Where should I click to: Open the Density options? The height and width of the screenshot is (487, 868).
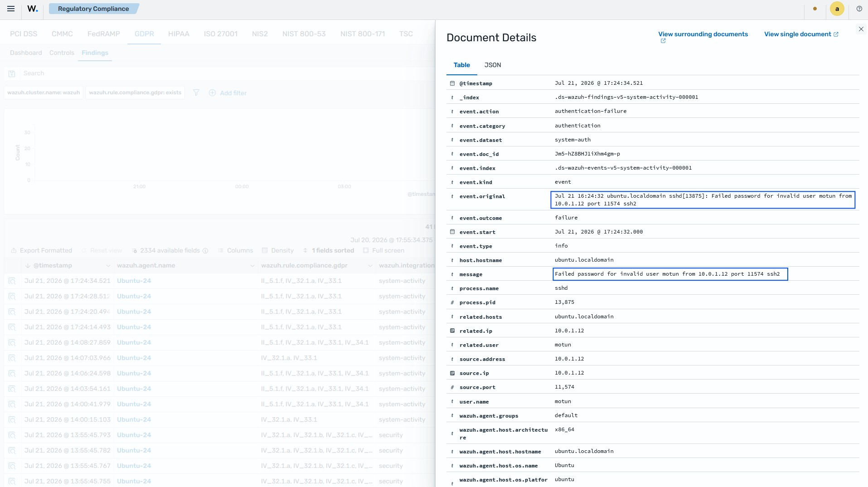coord(277,250)
